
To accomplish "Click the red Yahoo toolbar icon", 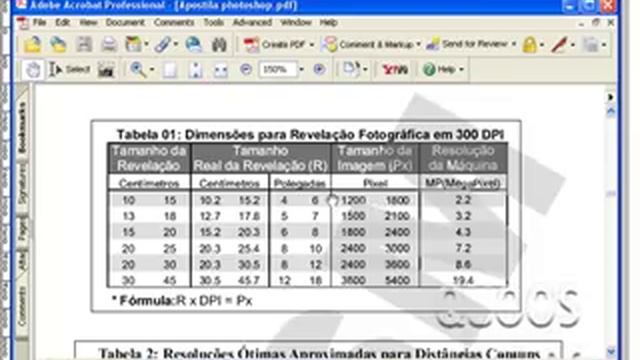I will pyautogui.click(x=395, y=69).
